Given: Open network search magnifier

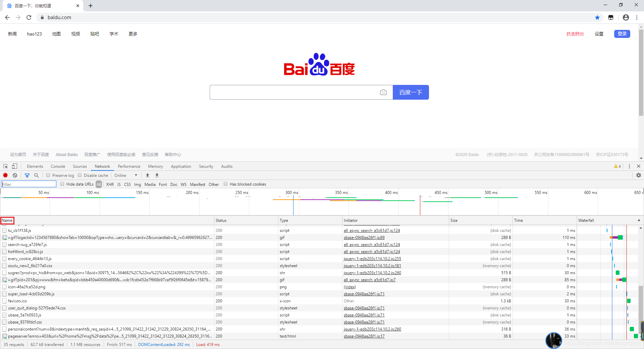Looking at the screenshot, I should pos(37,175).
